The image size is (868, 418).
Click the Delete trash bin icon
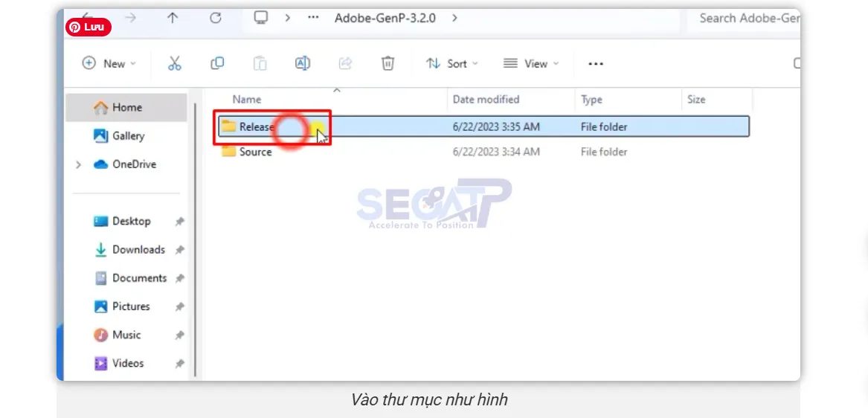tap(388, 64)
